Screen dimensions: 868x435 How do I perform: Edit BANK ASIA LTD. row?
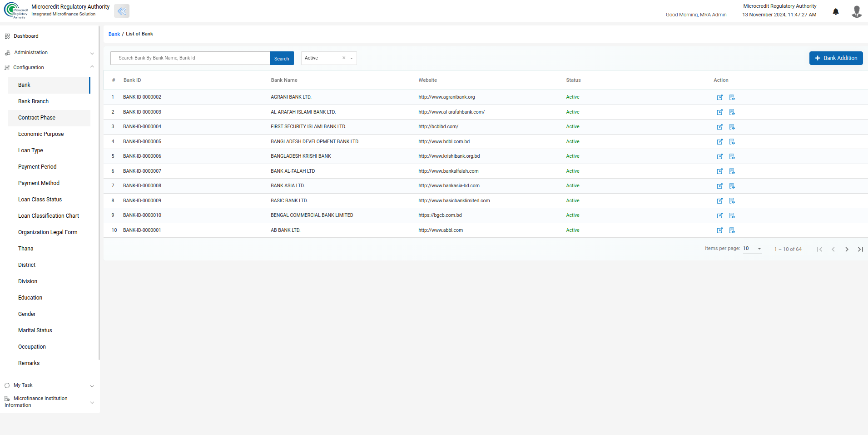(x=720, y=186)
